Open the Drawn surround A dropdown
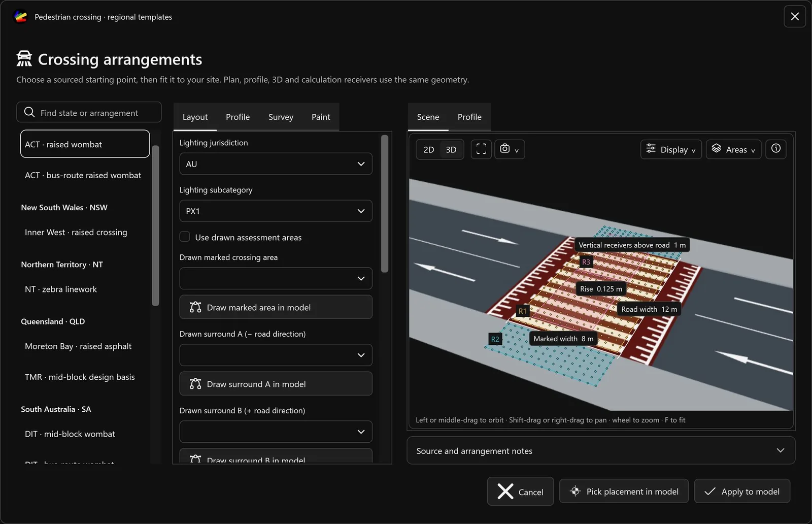812x524 pixels. (276, 355)
